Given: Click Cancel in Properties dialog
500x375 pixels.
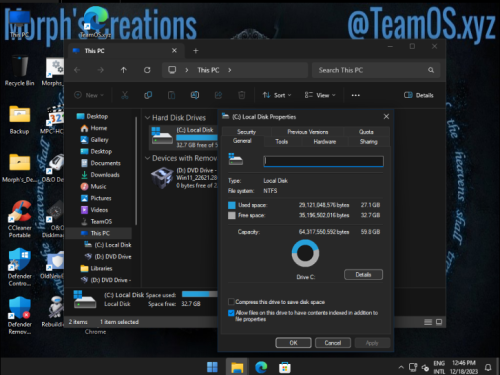Looking at the screenshot, I should point(333,343).
